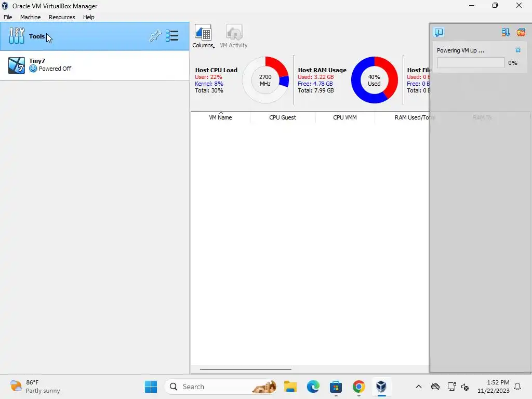Image resolution: width=532 pixels, height=399 pixels.
Task: Click the VirtualBox taskbar icon
Action: [381, 387]
